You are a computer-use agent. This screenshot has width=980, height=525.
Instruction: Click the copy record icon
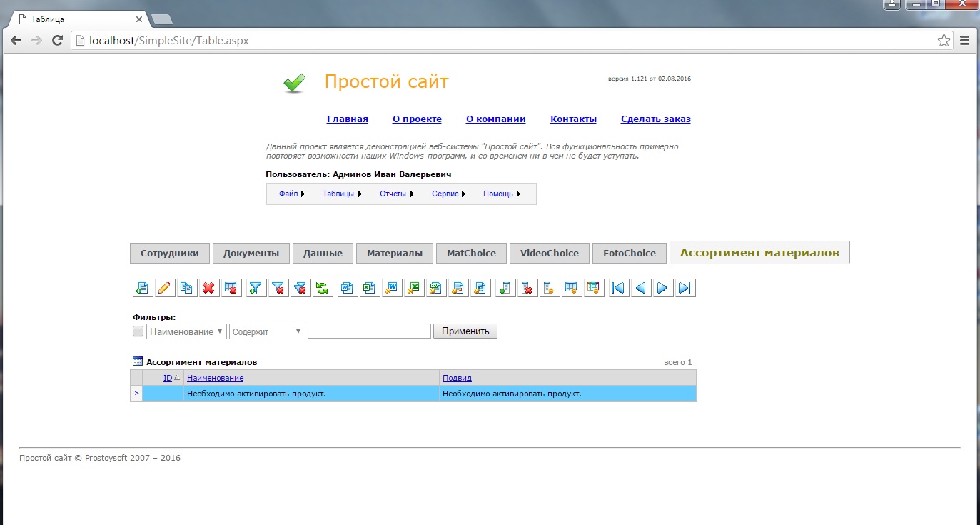point(186,288)
